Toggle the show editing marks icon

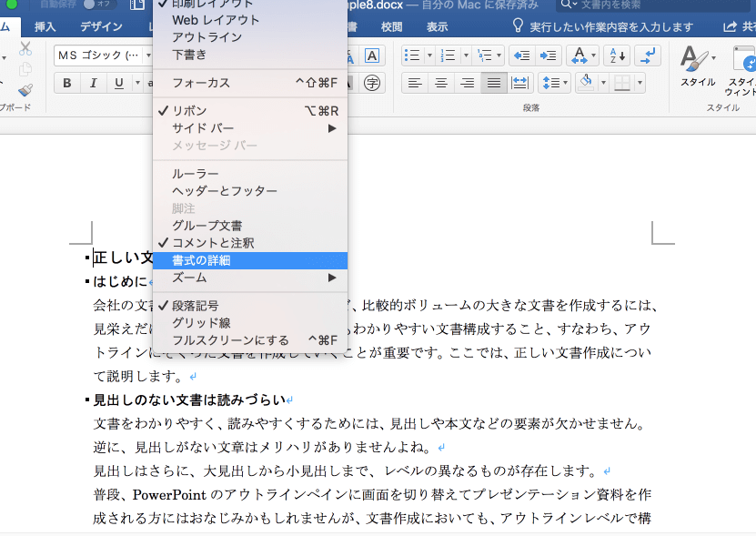[648, 56]
